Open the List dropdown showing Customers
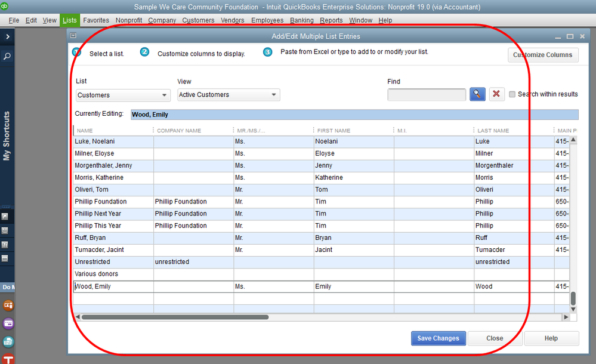The image size is (596, 364). point(122,95)
